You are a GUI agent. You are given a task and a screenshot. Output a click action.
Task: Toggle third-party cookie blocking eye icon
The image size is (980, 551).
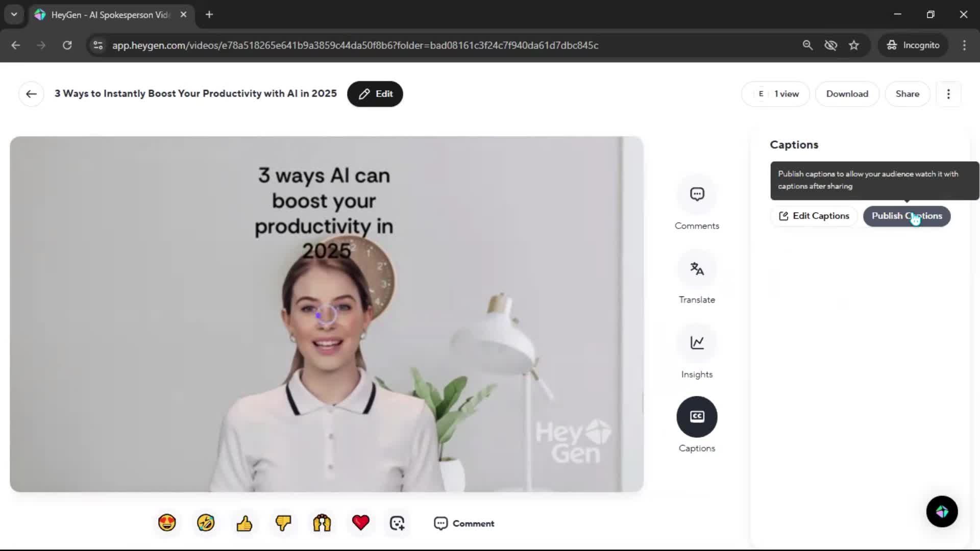tap(830, 45)
